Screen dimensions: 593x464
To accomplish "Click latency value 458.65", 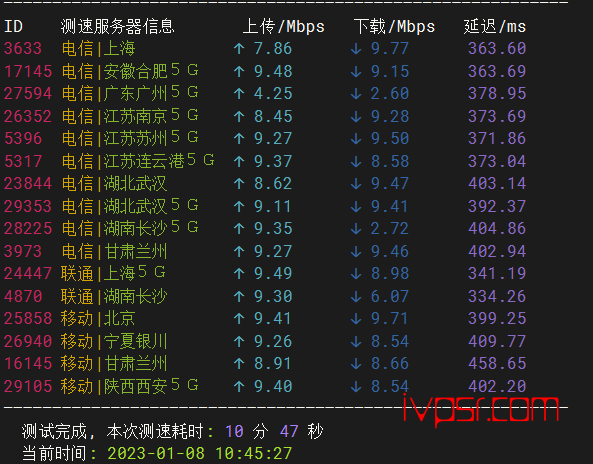I will click(x=497, y=363).
